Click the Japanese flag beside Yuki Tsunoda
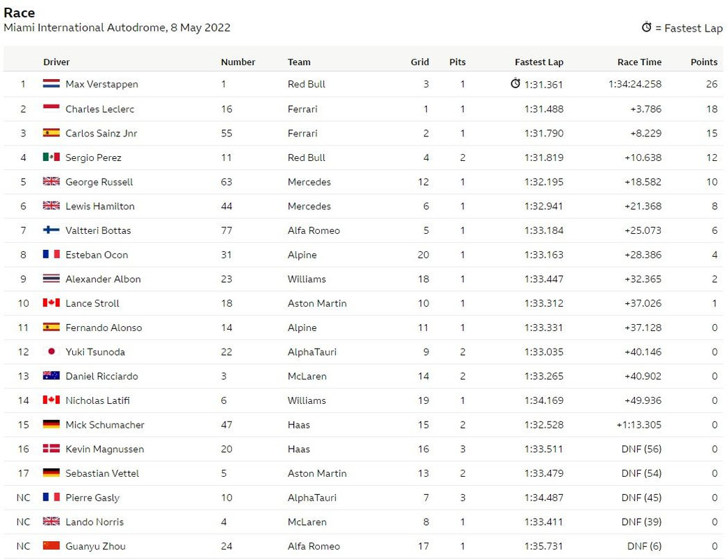Image resolution: width=728 pixels, height=560 pixels. tap(51, 351)
